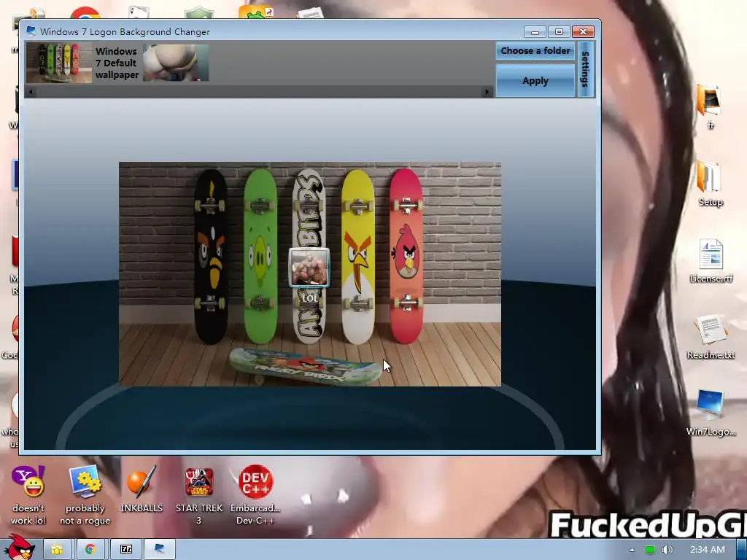Click the LOL user avatar in preview
This screenshot has height=560, width=747.
point(309,268)
